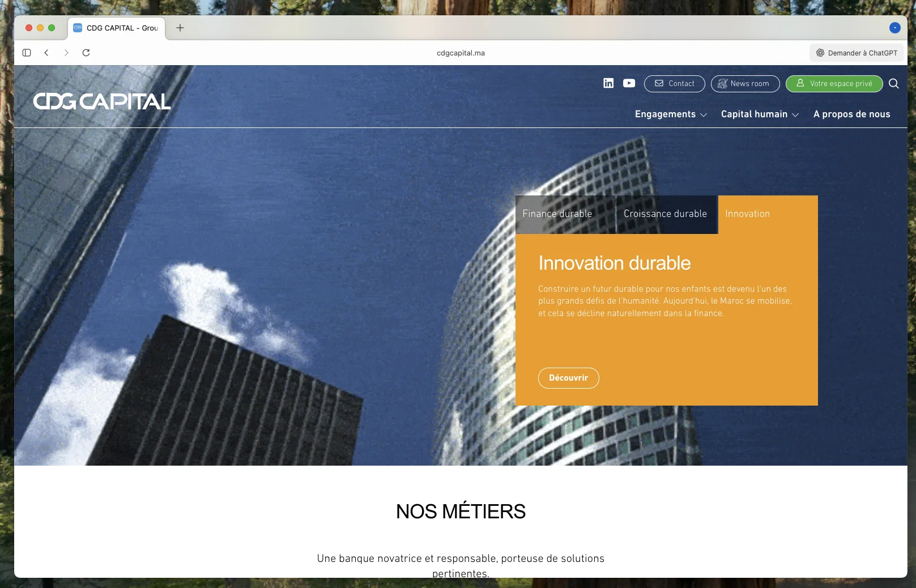Click the search magnifier icon
Screen dimensions: 916x588
(x=894, y=84)
